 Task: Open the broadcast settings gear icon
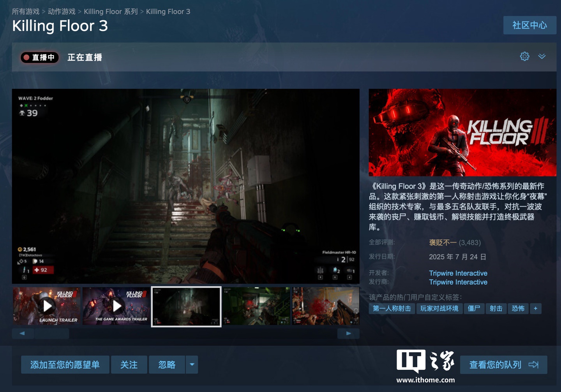point(525,56)
